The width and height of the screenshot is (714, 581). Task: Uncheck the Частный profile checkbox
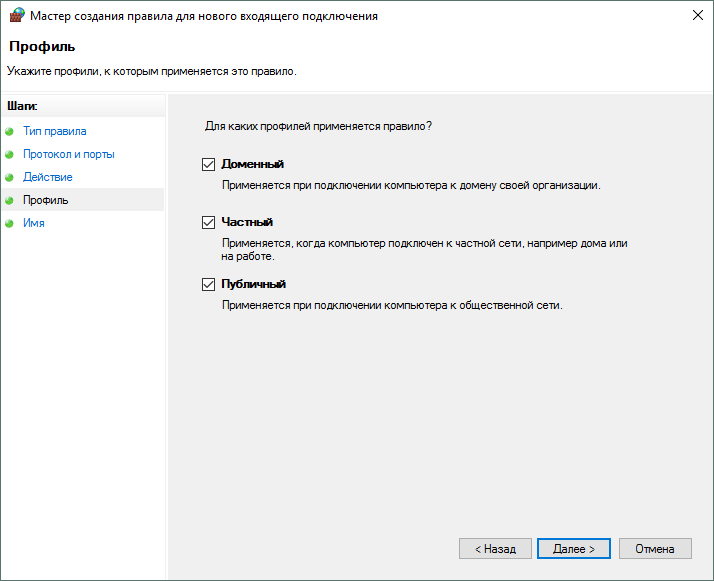point(209,222)
